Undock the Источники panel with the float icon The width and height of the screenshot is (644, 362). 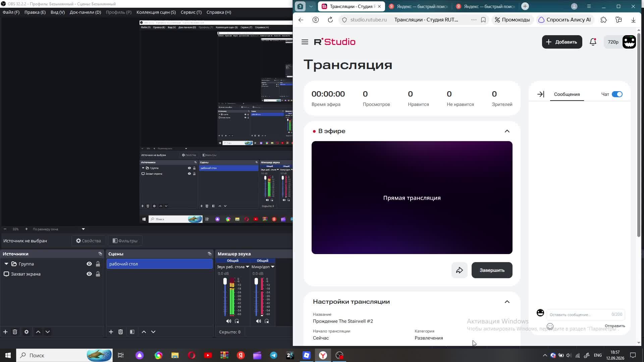(x=100, y=254)
